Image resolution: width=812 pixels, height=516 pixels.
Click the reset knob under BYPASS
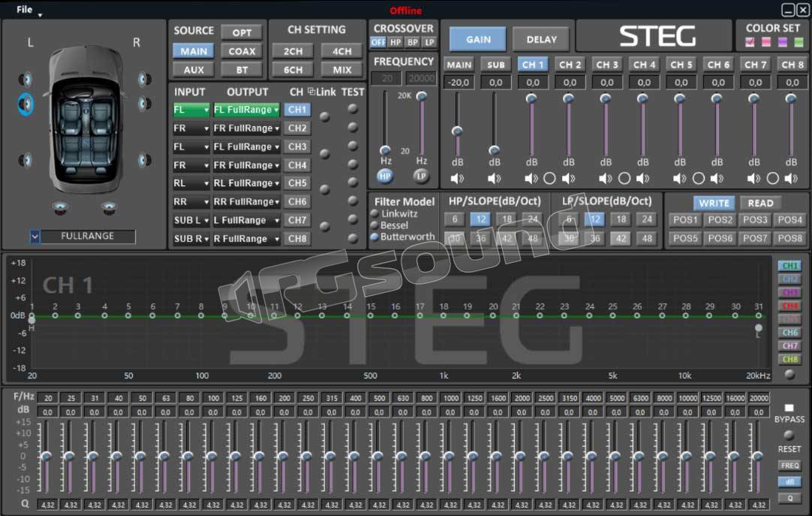[789, 435]
